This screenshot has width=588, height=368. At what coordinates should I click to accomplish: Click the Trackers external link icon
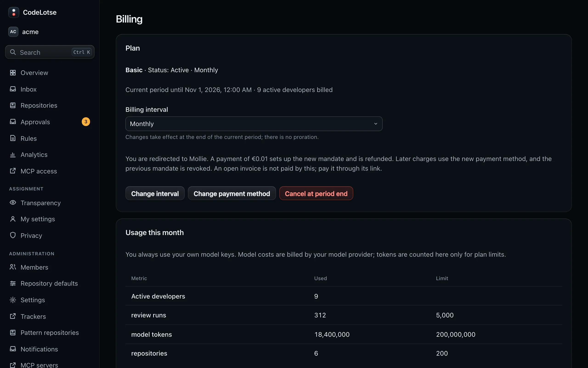(13, 316)
